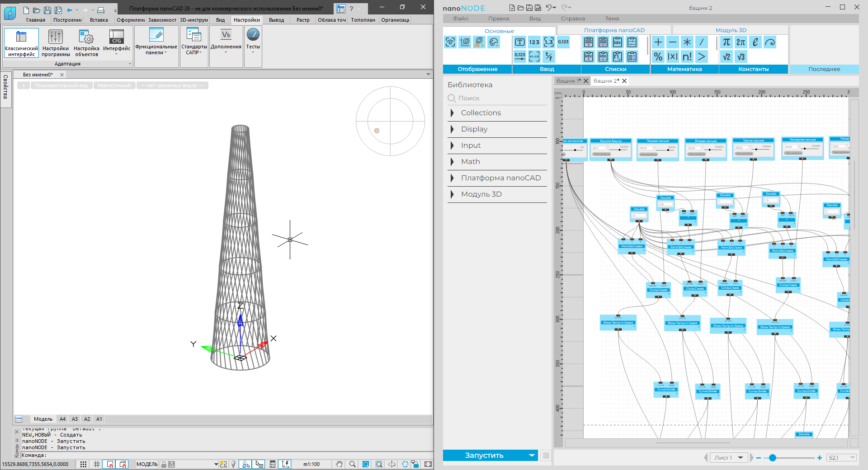Click the text input node icon
The width and height of the screenshot is (868, 470).
pyautogui.click(x=519, y=42)
